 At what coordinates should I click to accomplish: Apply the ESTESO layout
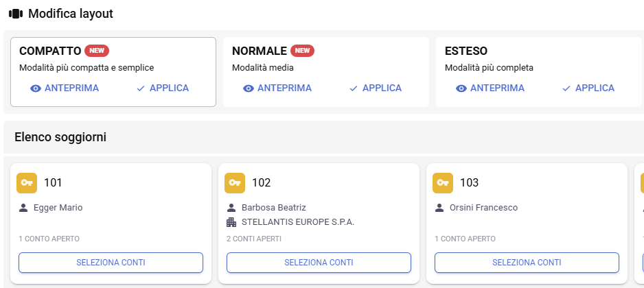click(588, 88)
